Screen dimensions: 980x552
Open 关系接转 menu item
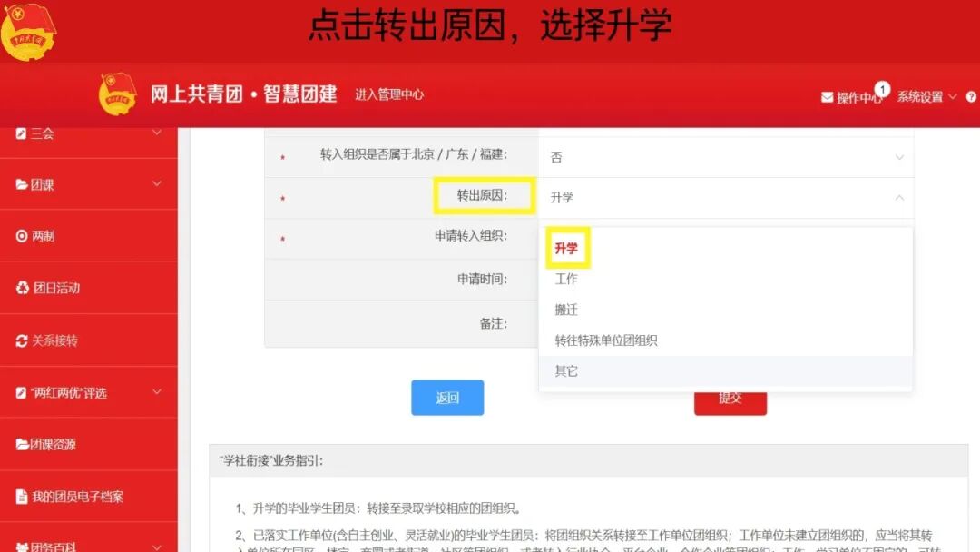click(89, 340)
